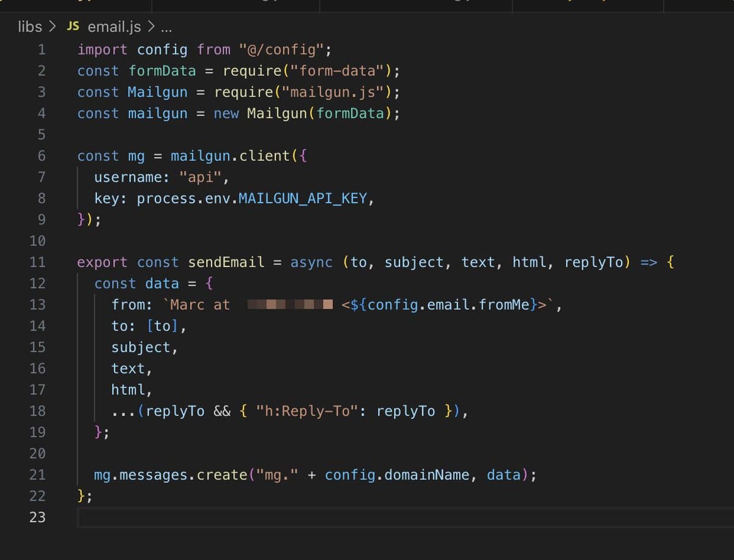
Task: Click the "api" string value
Action: [201, 177]
